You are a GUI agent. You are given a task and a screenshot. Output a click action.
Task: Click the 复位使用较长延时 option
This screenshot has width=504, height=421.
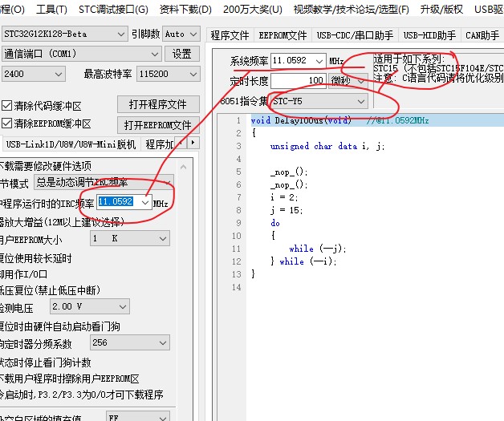click(35, 258)
